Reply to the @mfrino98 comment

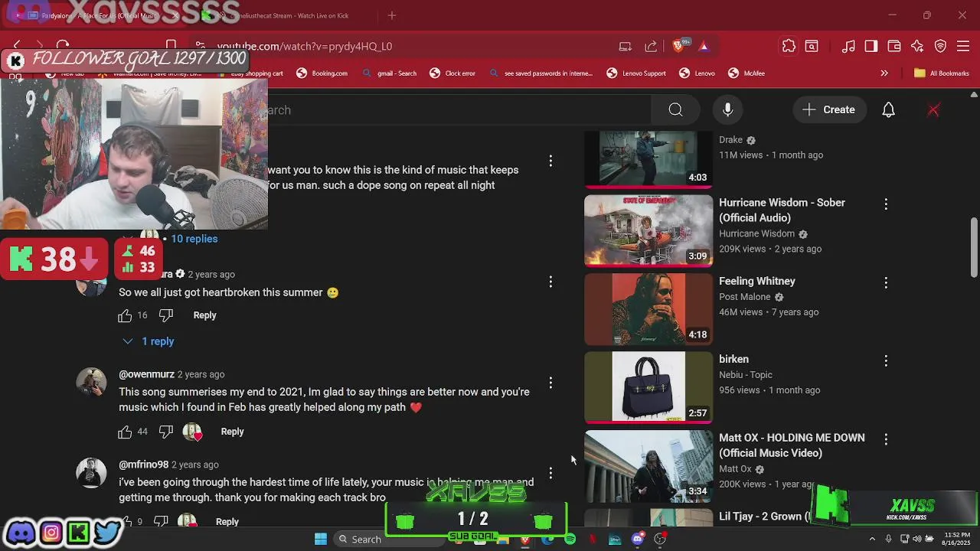pyautogui.click(x=227, y=521)
